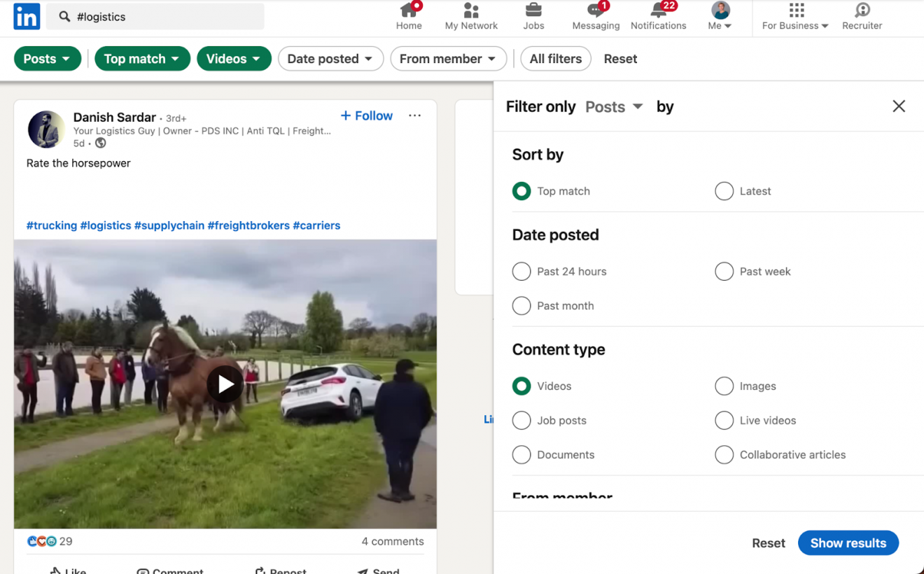Open the LinkedIn home logo
The height and width of the screenshot is (574, 924).
click(27, 16)
